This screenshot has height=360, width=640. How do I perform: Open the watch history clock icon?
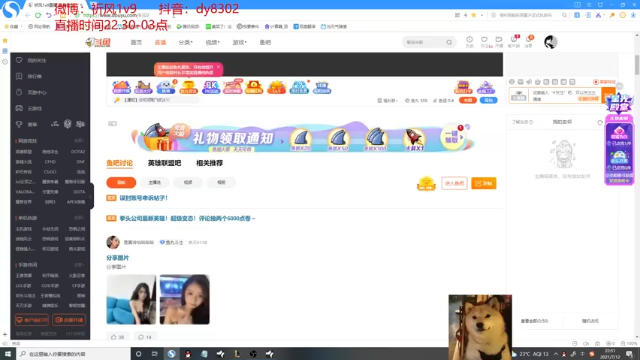point(469,42)
